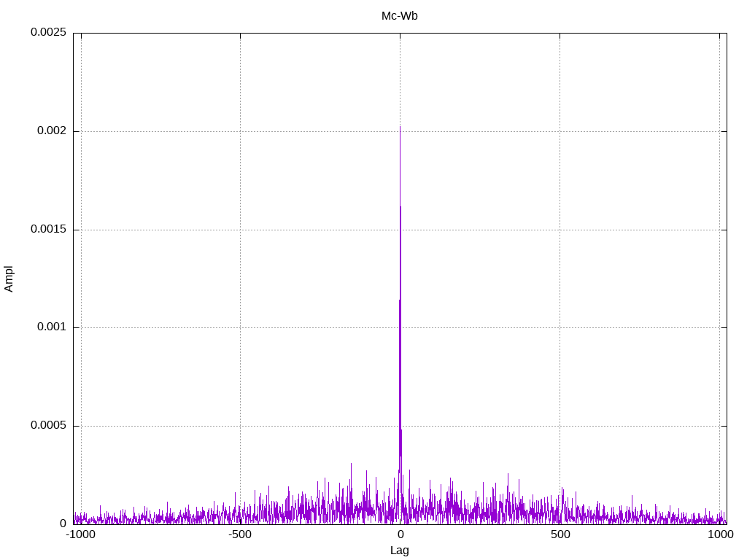Select the -500 x-axis tick label
This screenshot has height=560, width=747.
point(240,535)
